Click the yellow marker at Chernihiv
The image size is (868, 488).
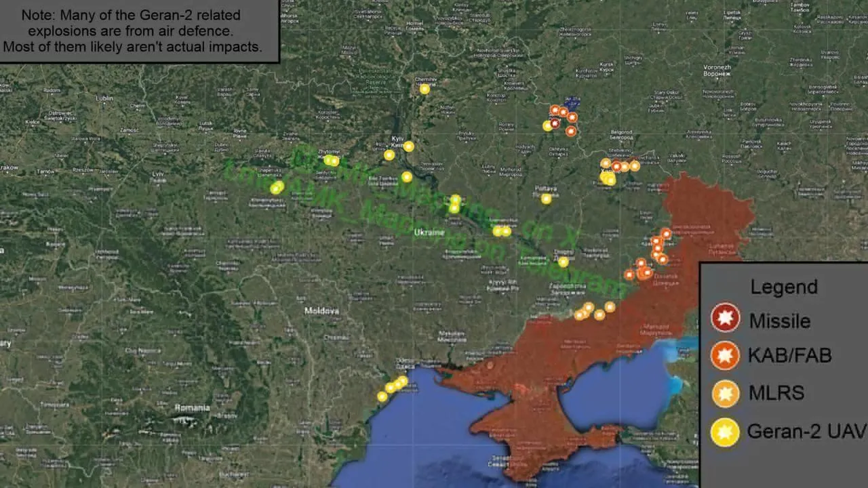point(425,89)
